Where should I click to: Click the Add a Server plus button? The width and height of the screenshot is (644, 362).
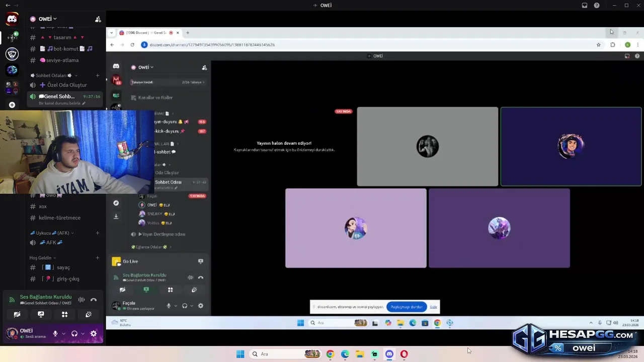pos(12,105)
